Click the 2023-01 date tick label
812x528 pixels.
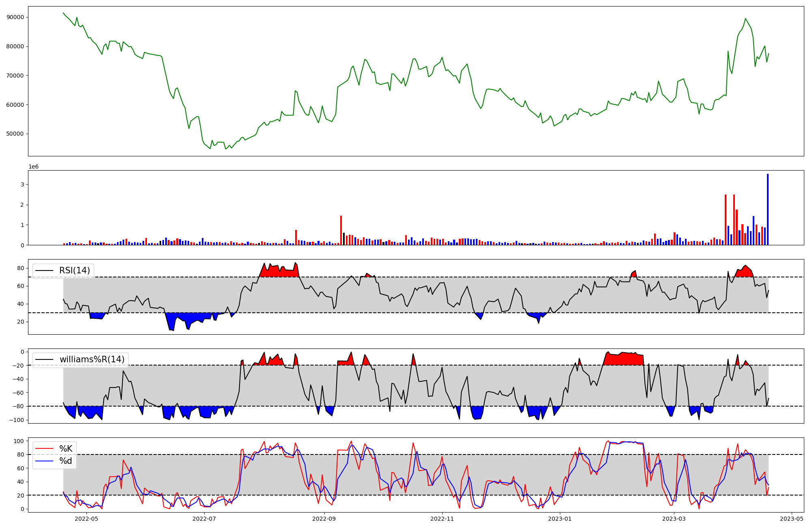point(560,519)
